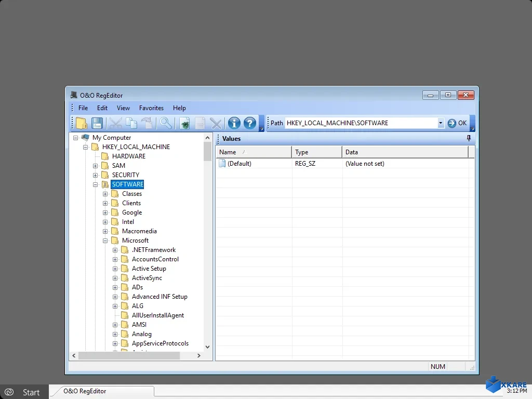
Task: Select the AllUserInstallAgent key
Action: (158, 315)
